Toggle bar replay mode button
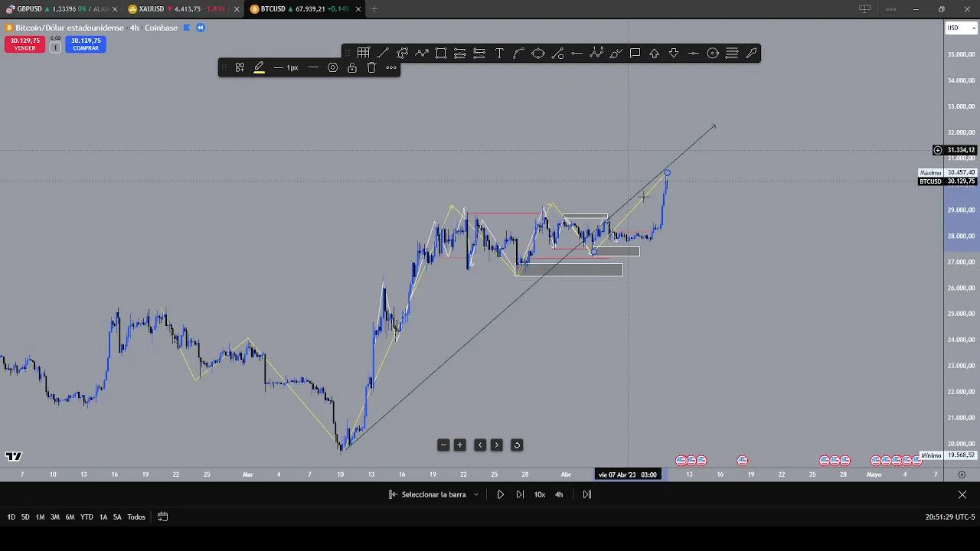 click(x=201, y=28)
